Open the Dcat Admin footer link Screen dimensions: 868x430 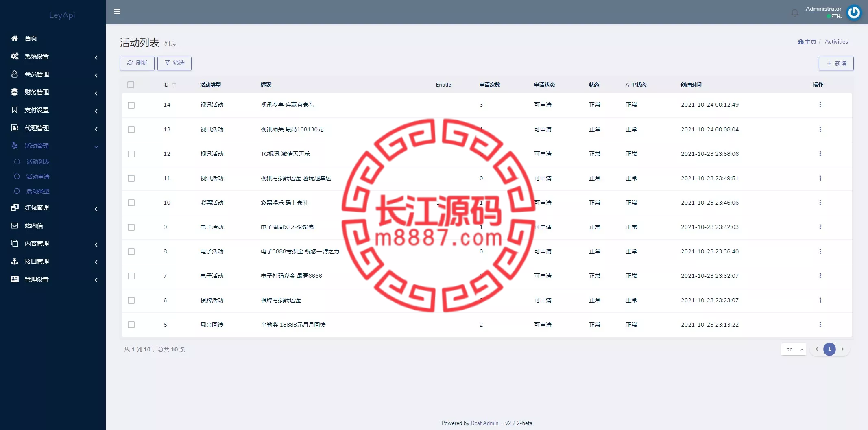click(x=484, y=423)
